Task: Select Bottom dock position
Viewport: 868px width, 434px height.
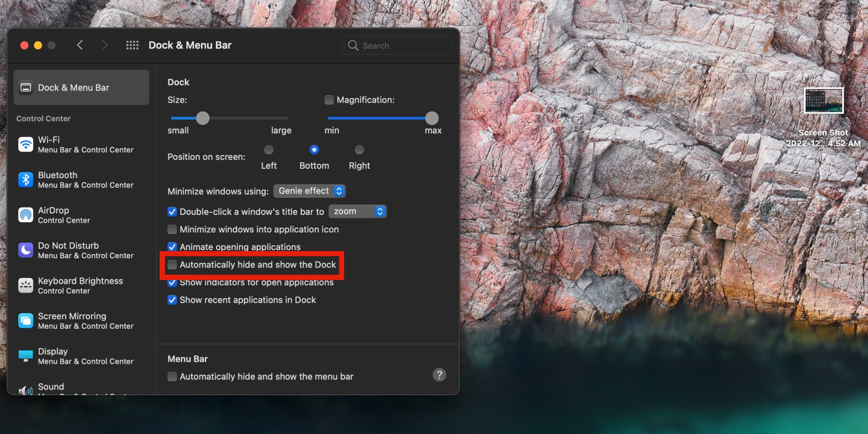Action: [x=314, y=150]
